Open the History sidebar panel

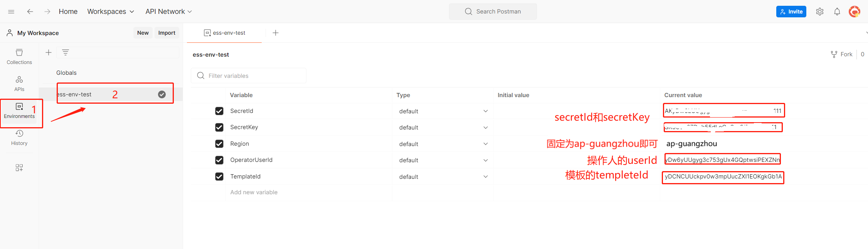(x=19, y=138)
